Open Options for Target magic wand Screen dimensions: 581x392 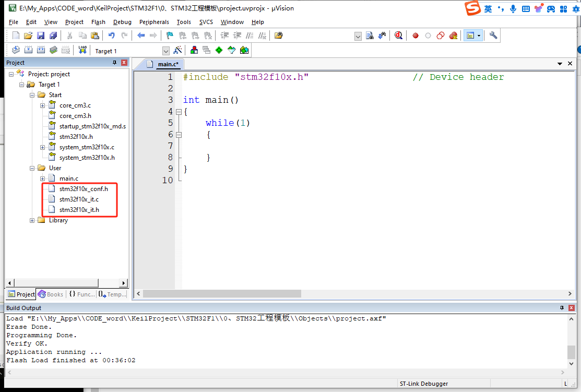[x=178, y=50]
